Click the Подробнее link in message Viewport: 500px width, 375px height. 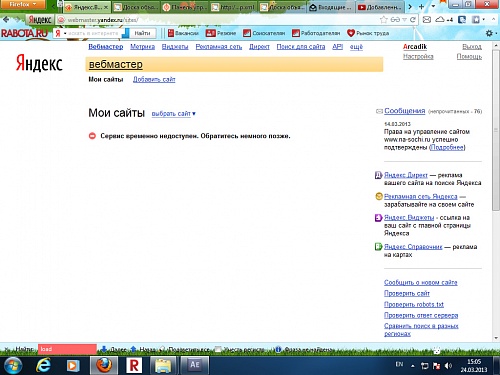tap(447, 147)
